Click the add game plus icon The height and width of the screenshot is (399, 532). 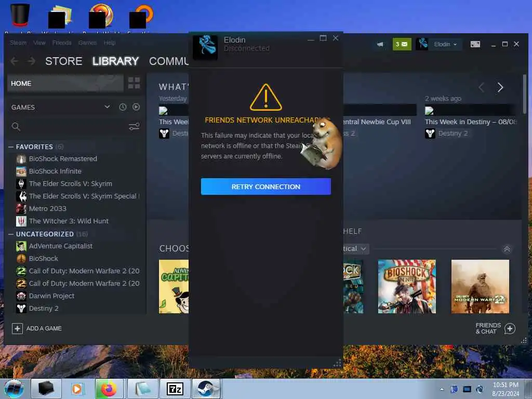point(17,328)
